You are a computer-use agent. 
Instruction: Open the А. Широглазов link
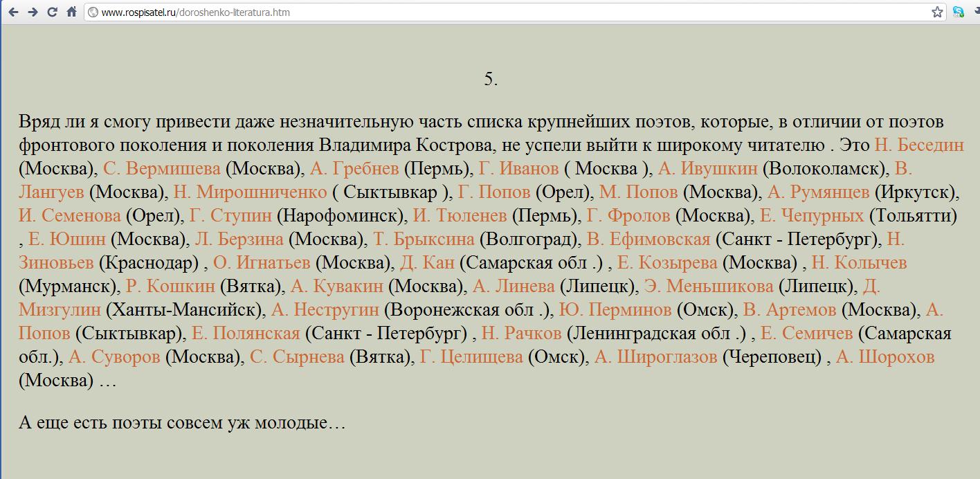[655, 357]
